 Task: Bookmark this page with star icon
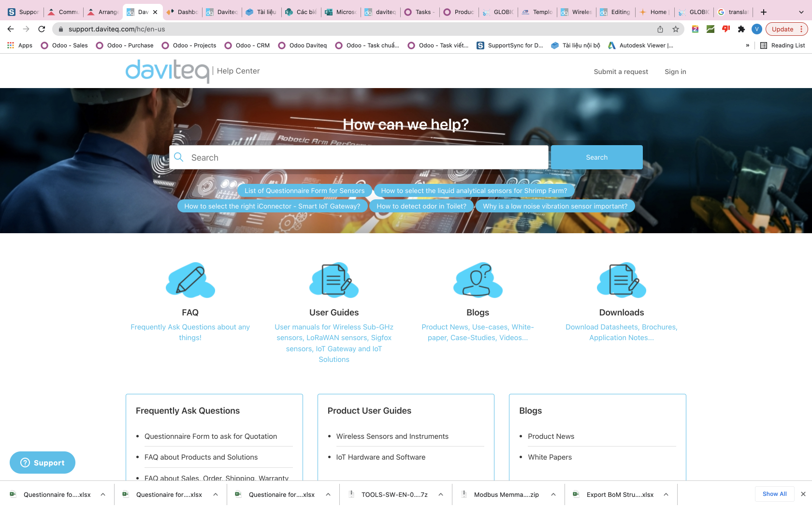tap(676, 29)
